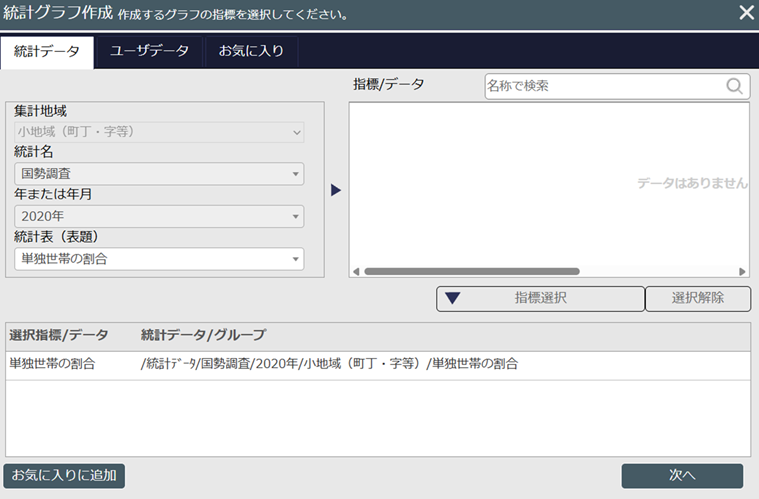Image resolution: width=759 pixels, height=499 pixels.
Task: Click the right scroll arrow in the indicator list
Action: coord(742,271)
